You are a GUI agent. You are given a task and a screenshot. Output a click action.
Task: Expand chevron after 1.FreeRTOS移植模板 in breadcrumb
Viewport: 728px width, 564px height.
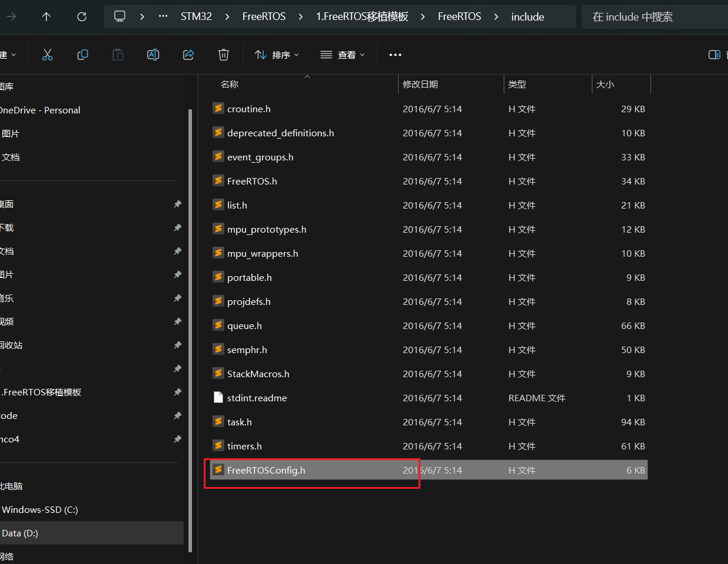423,16
